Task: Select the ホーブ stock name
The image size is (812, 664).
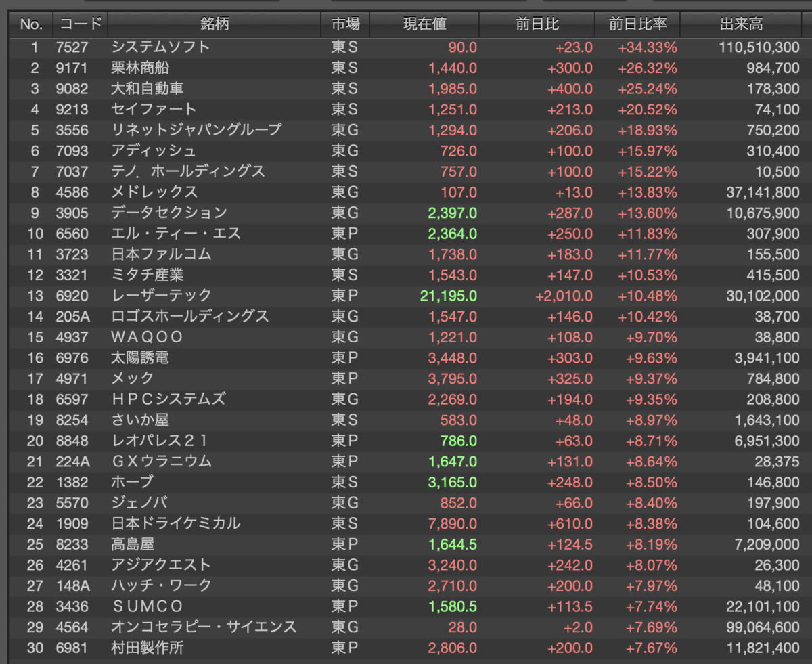Action: click(133, 482)
